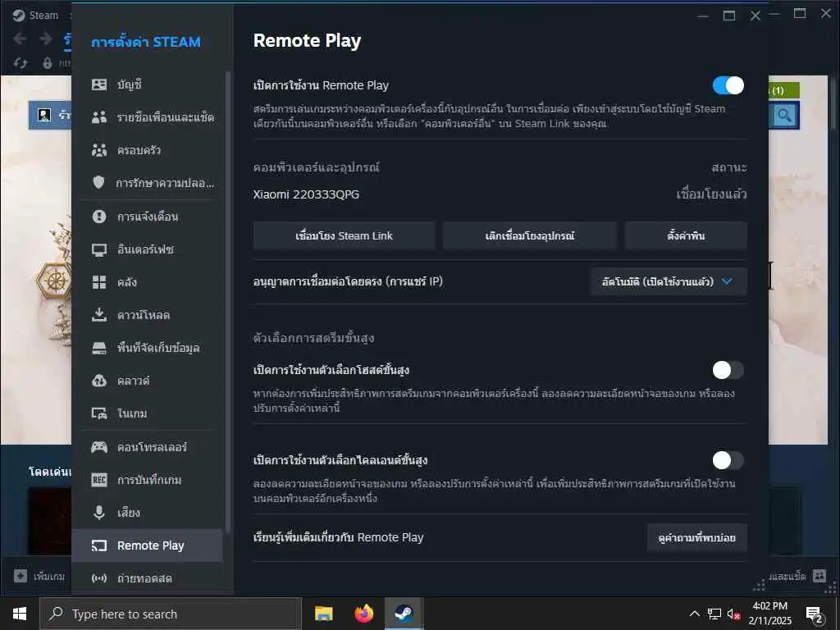Click the Notifications exclamation icon
Screen dimensions: 840x630
tap(99, 217)
